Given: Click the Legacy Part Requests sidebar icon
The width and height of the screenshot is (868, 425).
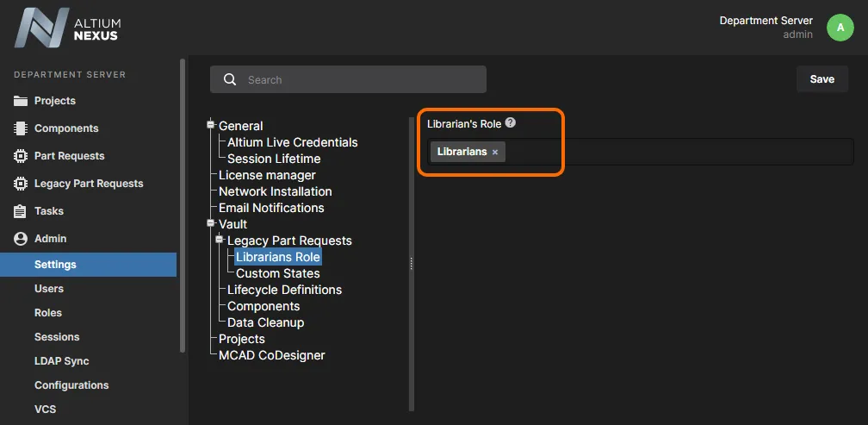Looking at the screenshot, I should (21, 184).
